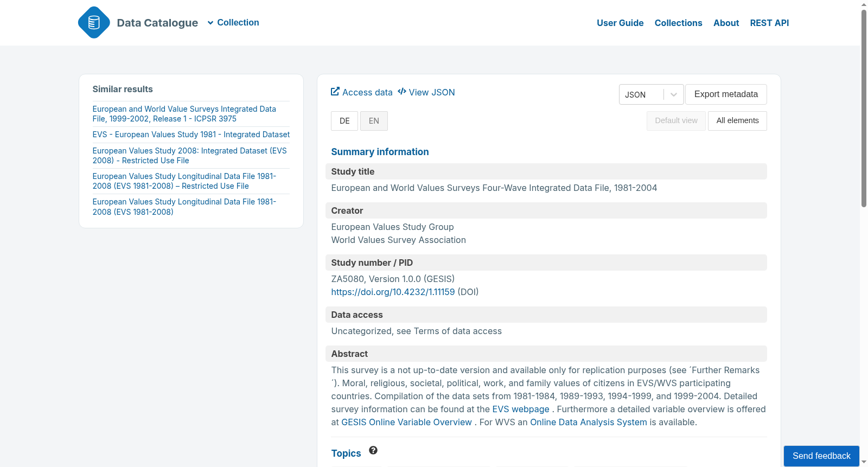Image resolution: width=868 pixels, height=467 pixels.
Task: Open the Collection dropdown chevron in header
Action: pyautogui.click(x=210, y=23)
